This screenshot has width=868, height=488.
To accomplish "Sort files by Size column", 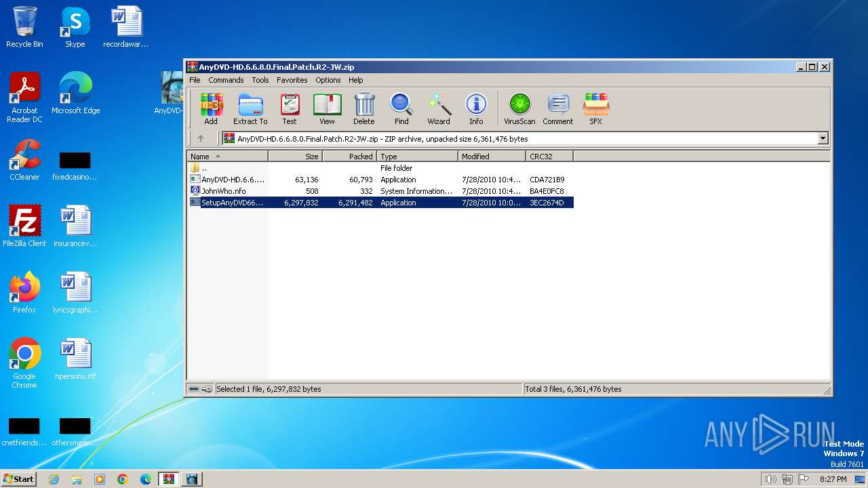I will click(x=295, y=157).
